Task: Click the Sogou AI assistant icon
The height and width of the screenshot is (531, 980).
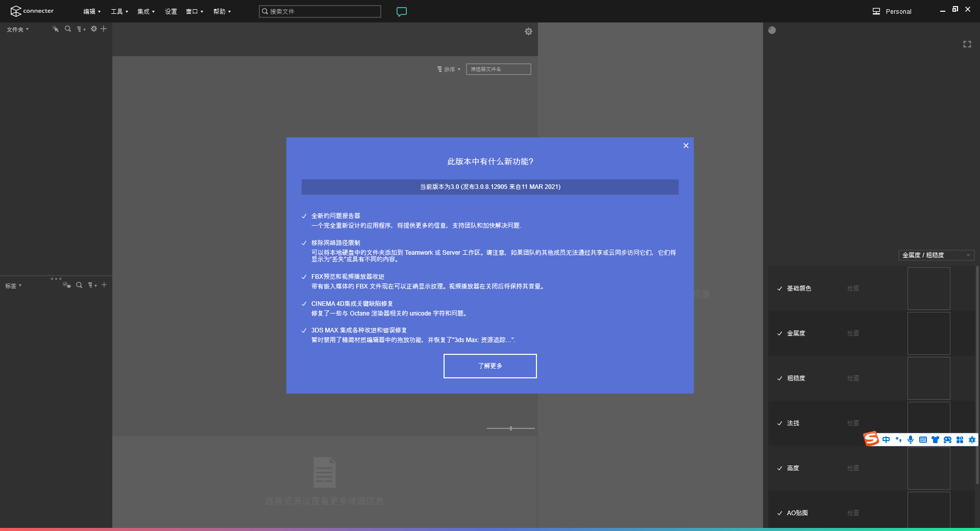Action: [972, 440]
